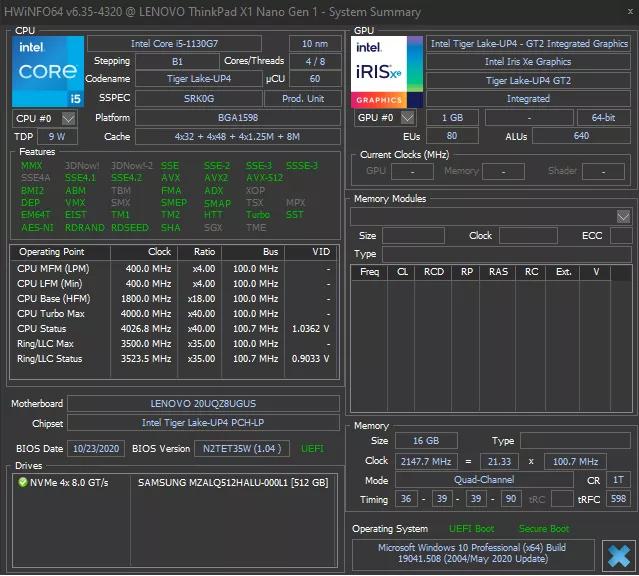Click the ALUs 640 value
The width and height of the screenshot is (639, 576).
pos(581,136)
